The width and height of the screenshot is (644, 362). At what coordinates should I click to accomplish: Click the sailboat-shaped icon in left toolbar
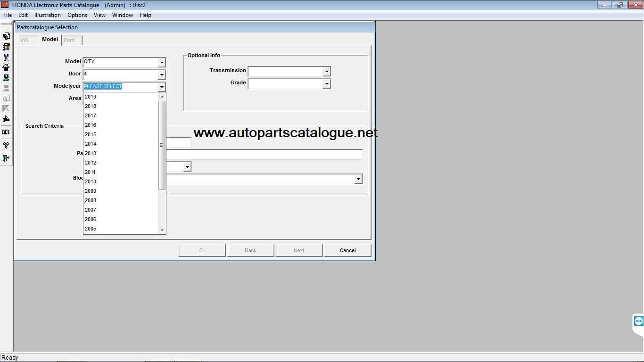click(x=6, y=119)
